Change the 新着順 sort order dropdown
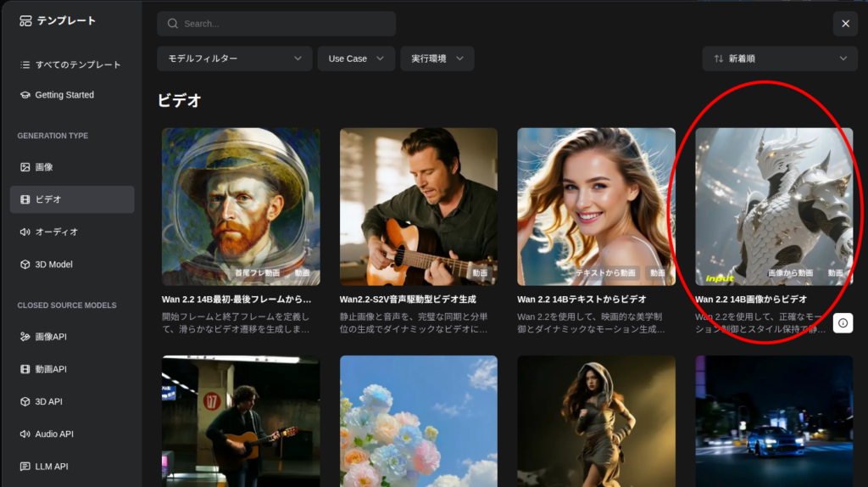 tap(780, 59)
